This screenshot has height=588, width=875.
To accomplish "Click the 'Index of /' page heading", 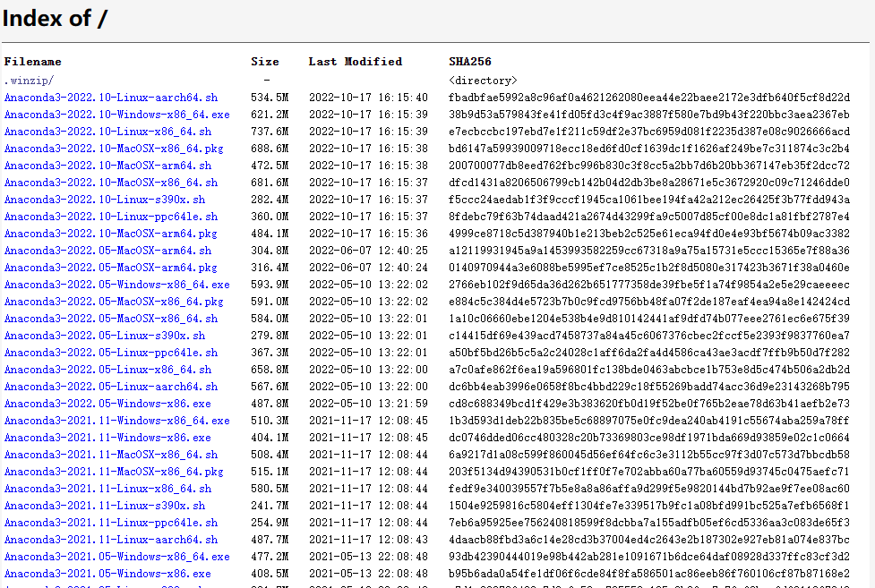I will click(55, 19).
